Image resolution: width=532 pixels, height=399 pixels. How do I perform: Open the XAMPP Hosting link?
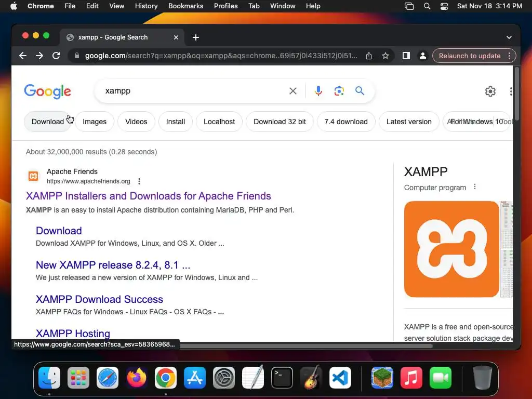(x=73, y=334)
